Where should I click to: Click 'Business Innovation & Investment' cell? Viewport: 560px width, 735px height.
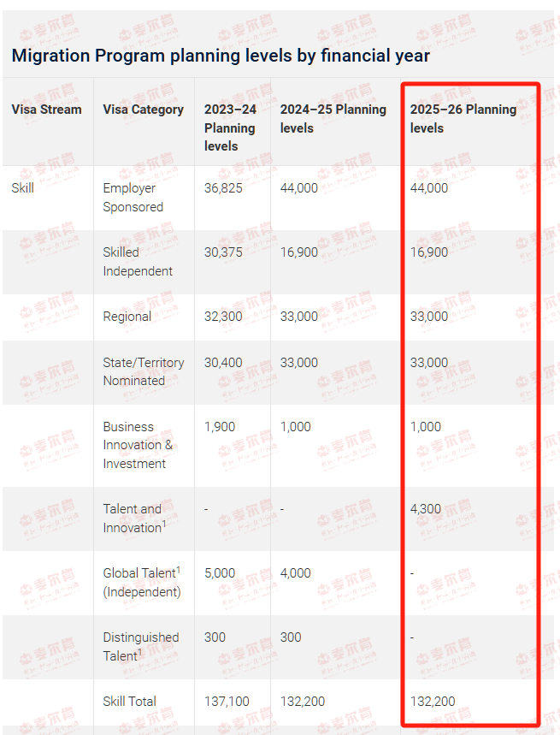(138, 445)
